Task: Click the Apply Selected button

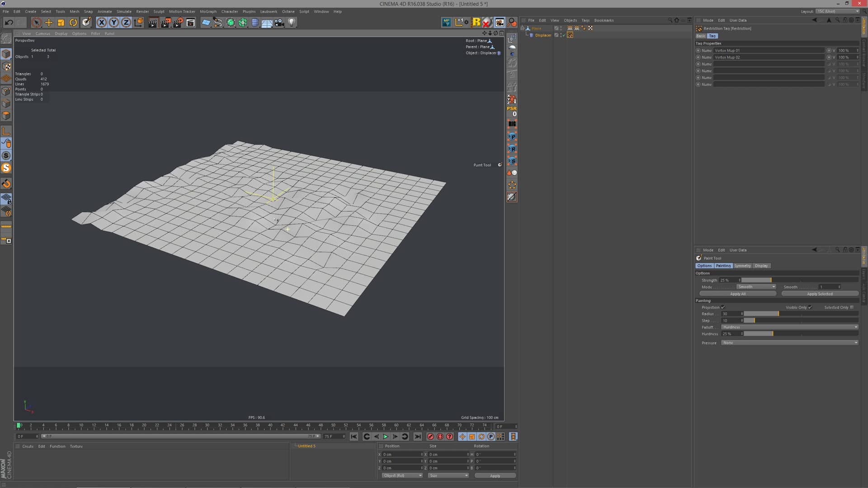Action: click(820, 294)
